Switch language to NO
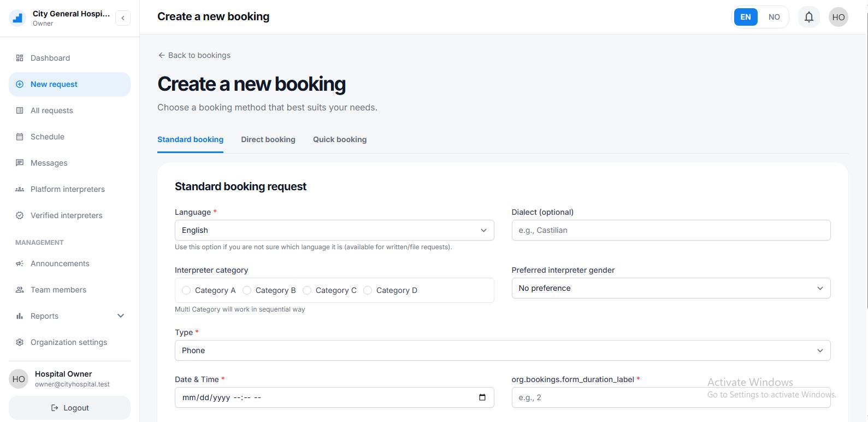The width and height of the screenshot is (868, 422). coord(773,17)
